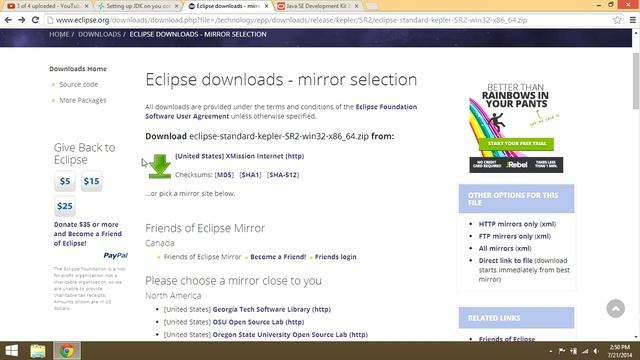640x360 pixels.
Task: Bookmark the page with the star icon
Action: 617,20
